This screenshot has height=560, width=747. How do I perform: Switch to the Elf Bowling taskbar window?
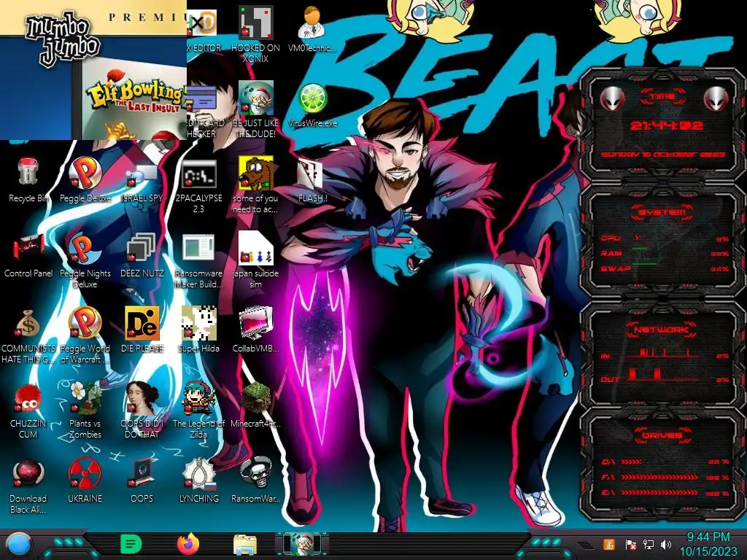[x=302, y=544]
